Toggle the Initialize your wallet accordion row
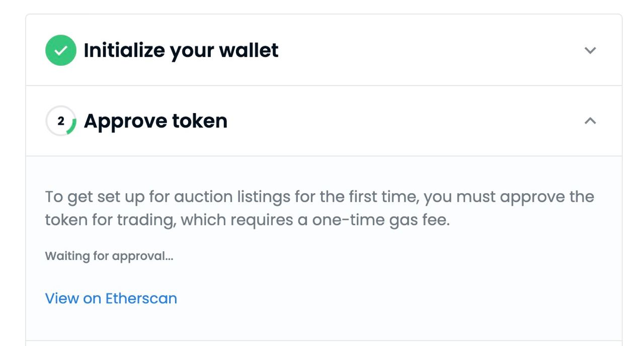The height and width of the screenshot is (346, 644). pos(324,50)
